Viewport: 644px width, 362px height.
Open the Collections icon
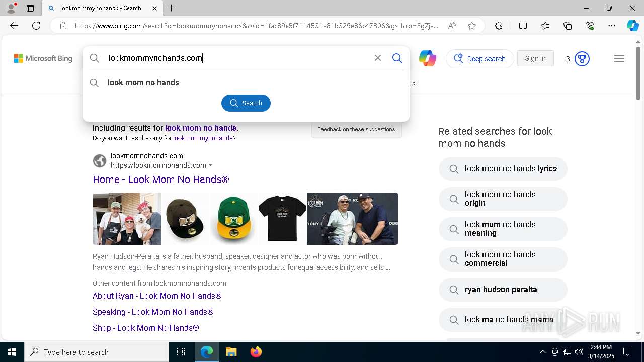pyautogui.click(x=568, y=26)
